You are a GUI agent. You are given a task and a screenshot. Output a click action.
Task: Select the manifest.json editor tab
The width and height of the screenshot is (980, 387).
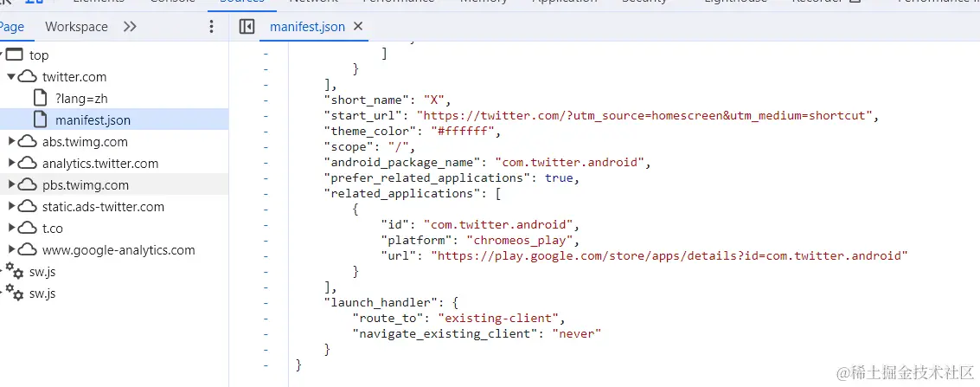tap(308, 27)
